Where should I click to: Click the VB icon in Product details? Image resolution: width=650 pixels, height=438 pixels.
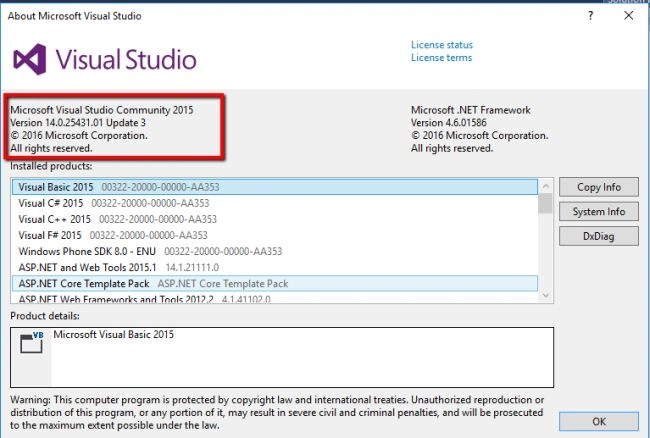click(32, 342)
